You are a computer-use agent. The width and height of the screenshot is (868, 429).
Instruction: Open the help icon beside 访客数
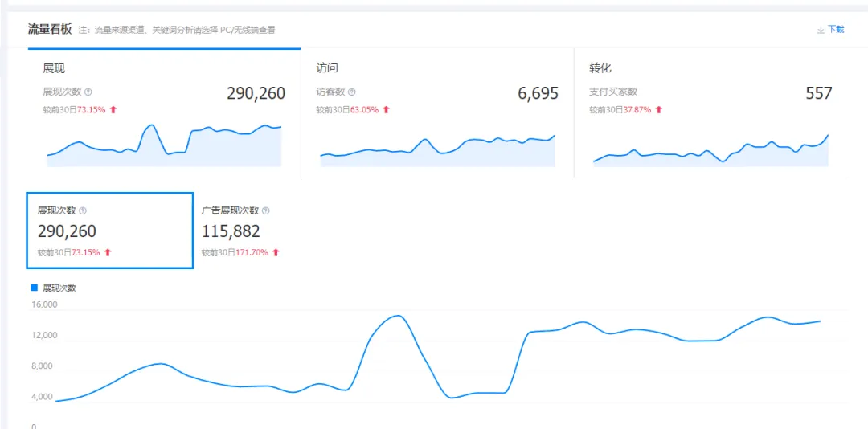(352, 92)
